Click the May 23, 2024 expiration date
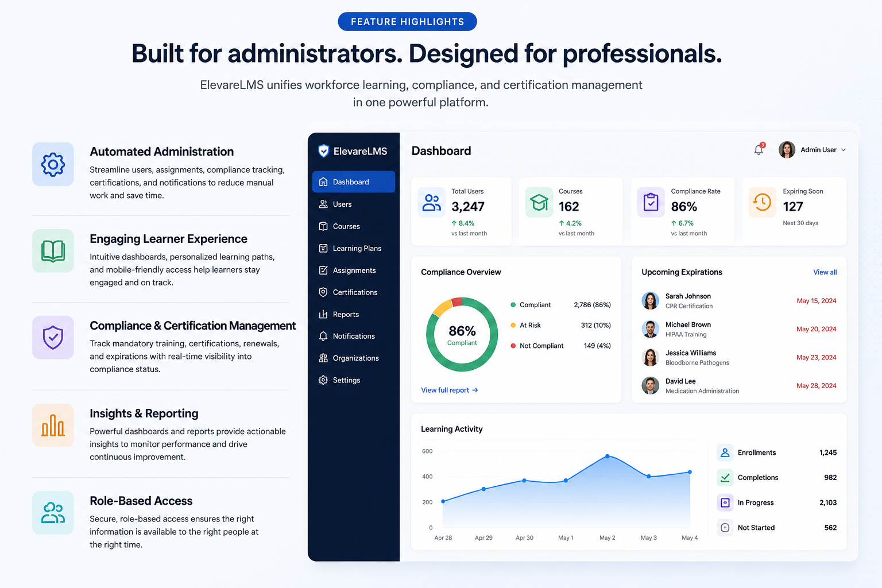This screenshot has width=882, height=588. pyautogui.click(x=817, y=357)
